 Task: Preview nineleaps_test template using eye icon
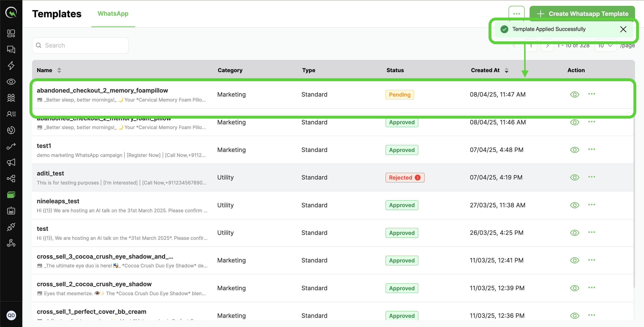[575, 205]
